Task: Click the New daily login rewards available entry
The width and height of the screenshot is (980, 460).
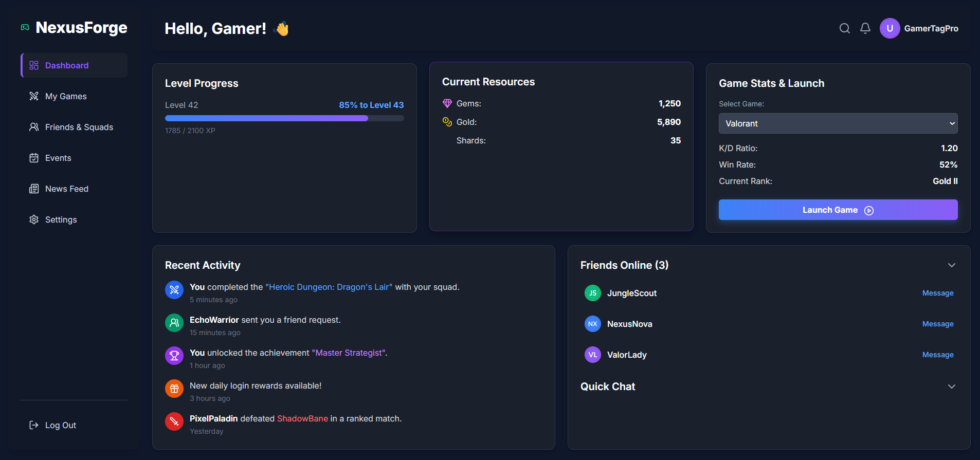Action: coord(256,385)
